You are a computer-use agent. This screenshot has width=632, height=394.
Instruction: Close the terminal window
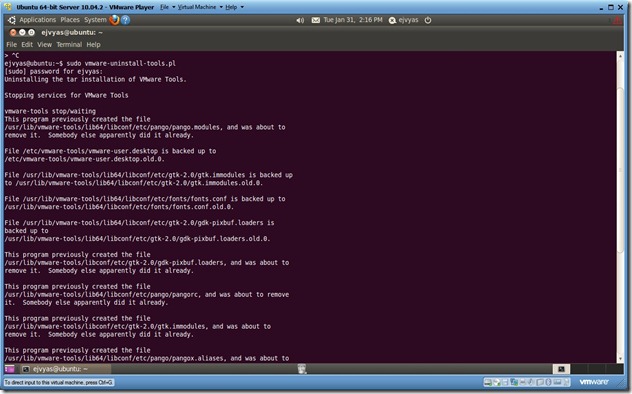click(13, 32)
